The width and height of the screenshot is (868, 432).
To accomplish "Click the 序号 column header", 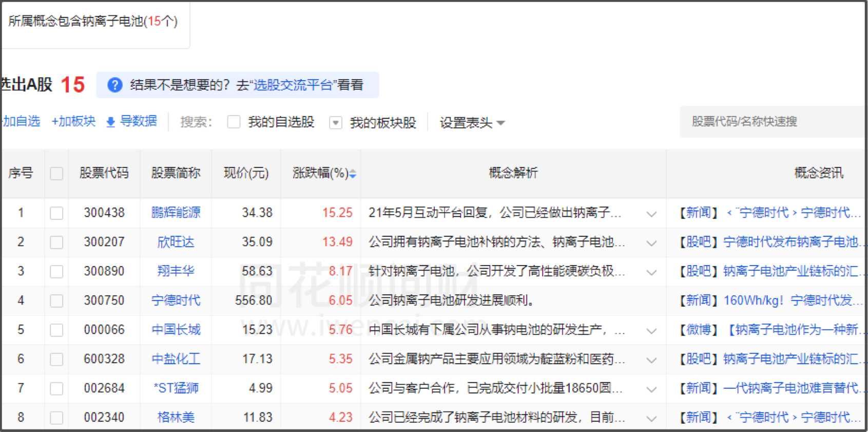I will point(21,173).
